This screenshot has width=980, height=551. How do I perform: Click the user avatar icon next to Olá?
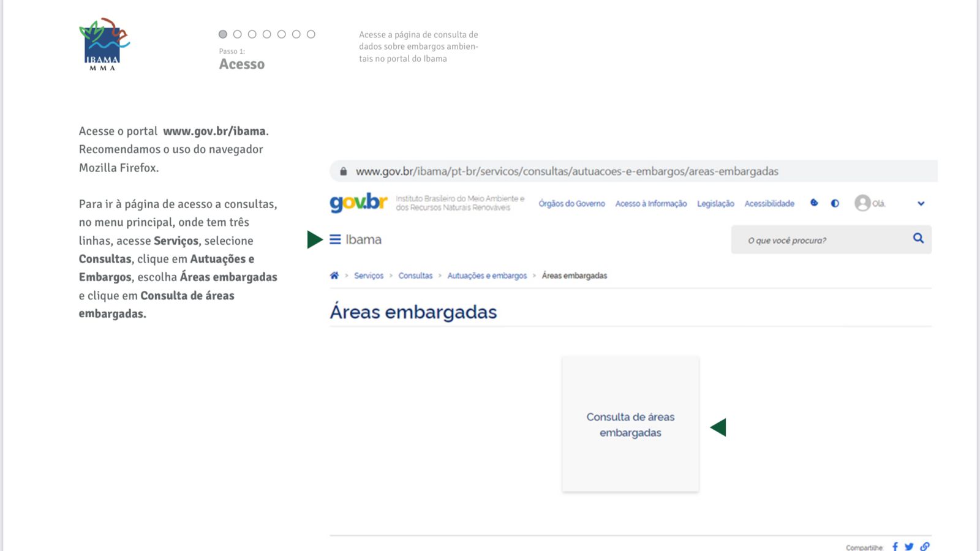(x=862, y=203)
